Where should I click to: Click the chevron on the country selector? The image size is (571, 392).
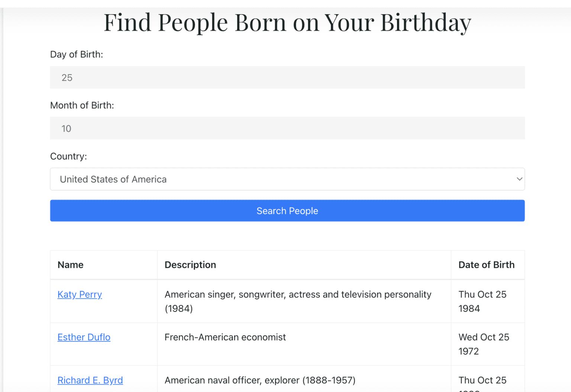click(x=519, y=179)
